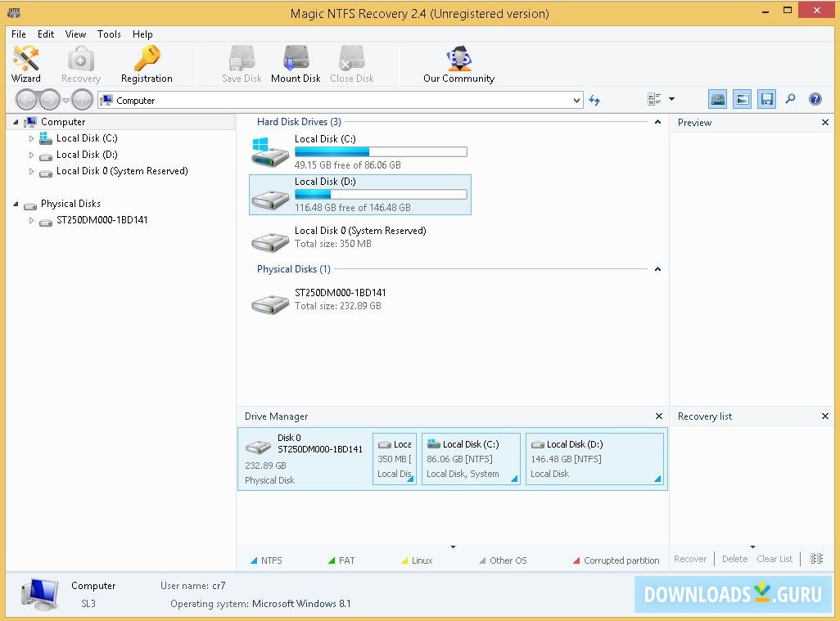Refresh the current location
The height and width of the screenshot is (621, 840).
tap(594, 100)
